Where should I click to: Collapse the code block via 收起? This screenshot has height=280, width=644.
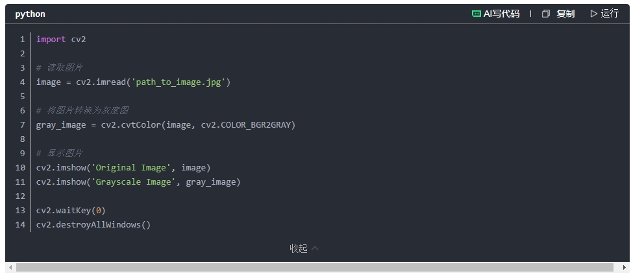[304, 248]
